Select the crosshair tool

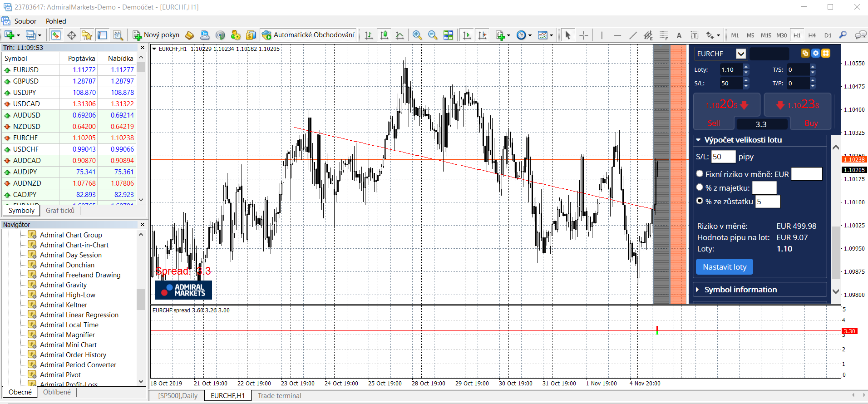(583, 35)
